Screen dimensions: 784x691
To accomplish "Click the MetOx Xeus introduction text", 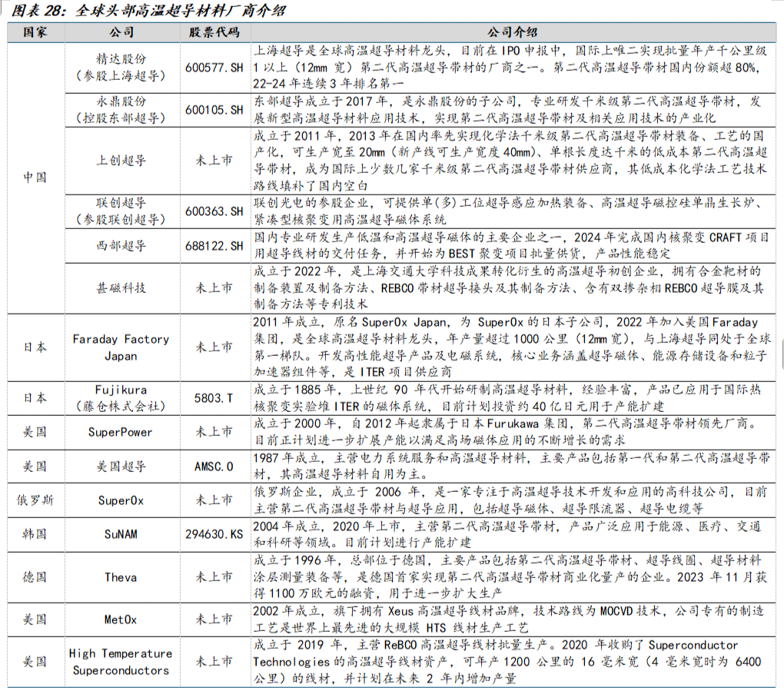I will (x=509, y=619).
